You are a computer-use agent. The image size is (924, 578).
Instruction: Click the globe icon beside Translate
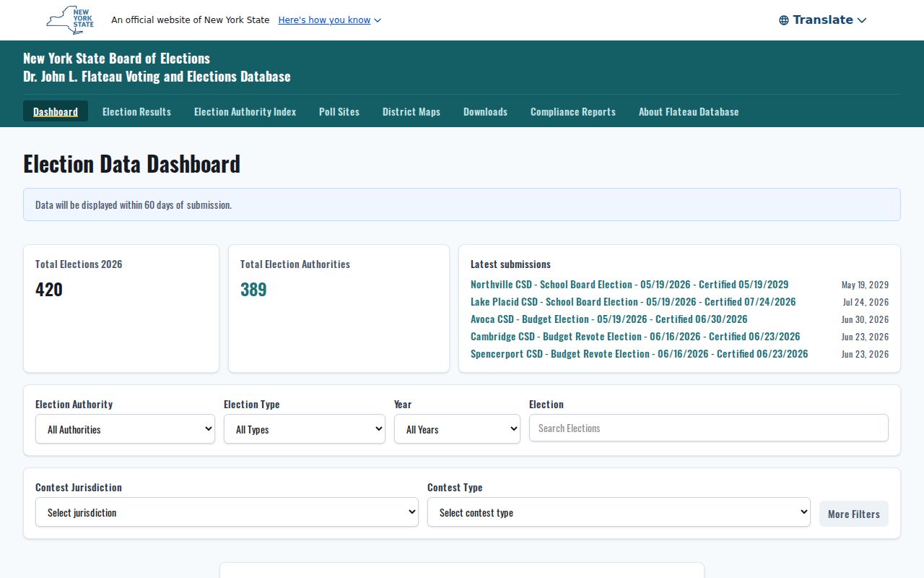pyautogui.click(x=784, y=20)
